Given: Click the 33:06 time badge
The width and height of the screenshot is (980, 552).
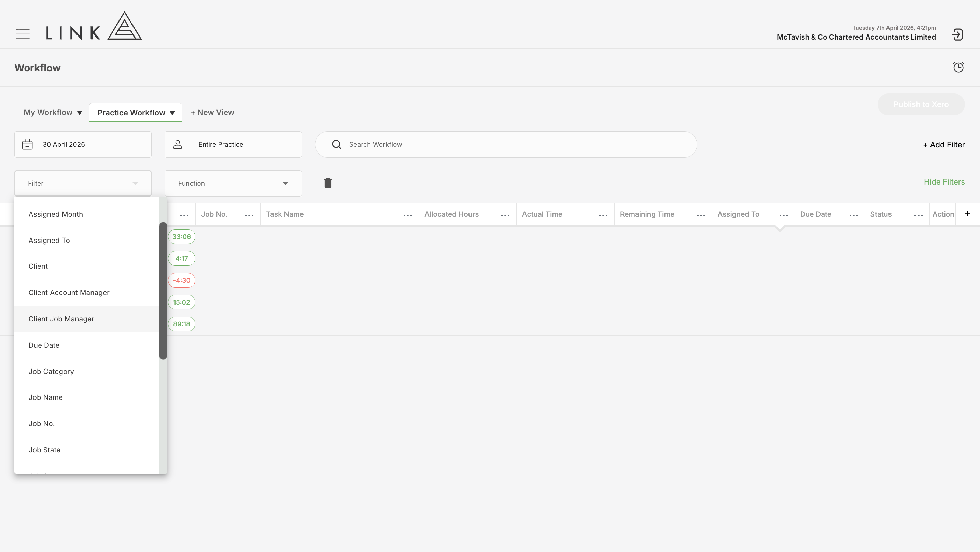Looking at the screenshot, I should coord(181,237).
